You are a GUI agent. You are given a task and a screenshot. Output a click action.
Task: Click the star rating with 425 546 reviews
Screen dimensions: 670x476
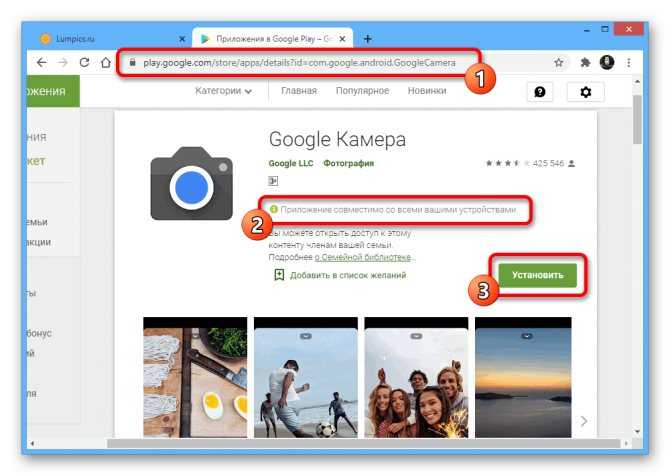pyautogui.click(x=530, y=163)
